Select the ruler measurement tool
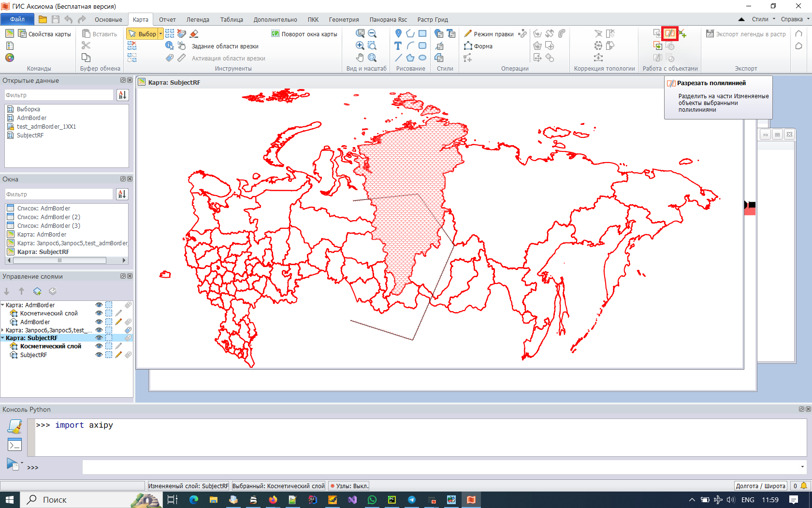This screenshot has width=812, height=508. point(181,58)
